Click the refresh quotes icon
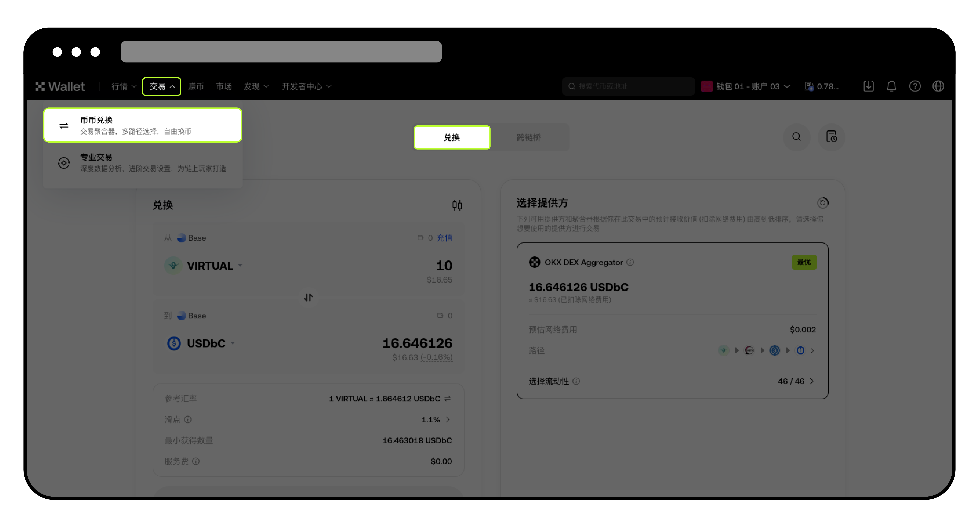Viewport: 980px width, 527px height. [x=823, y=203]
